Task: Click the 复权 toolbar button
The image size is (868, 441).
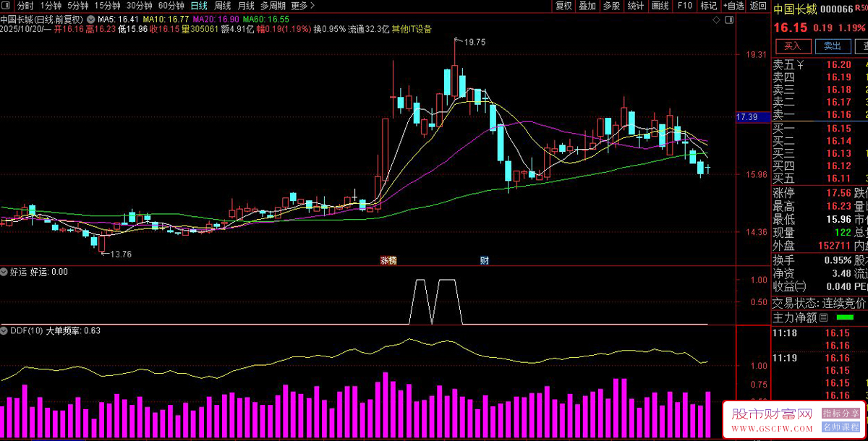Action: click(563, 6)
